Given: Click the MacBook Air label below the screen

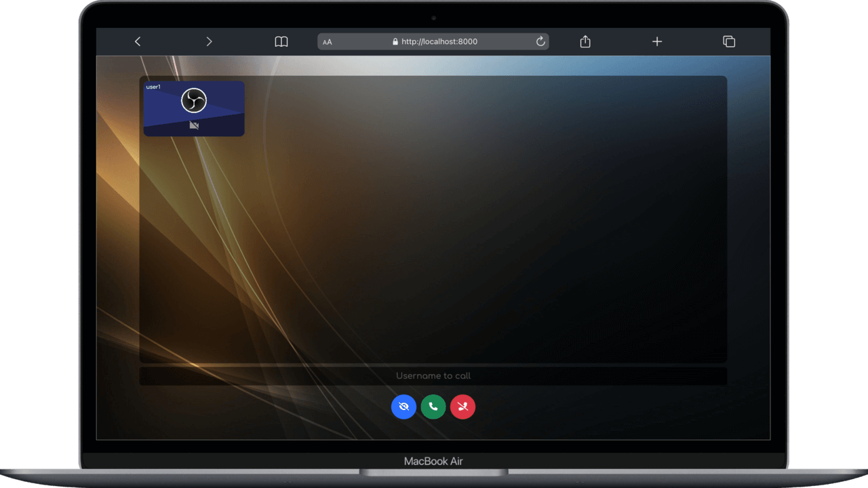Looking at the screenshot, I should pyautogui.click(x=433, y=462).
